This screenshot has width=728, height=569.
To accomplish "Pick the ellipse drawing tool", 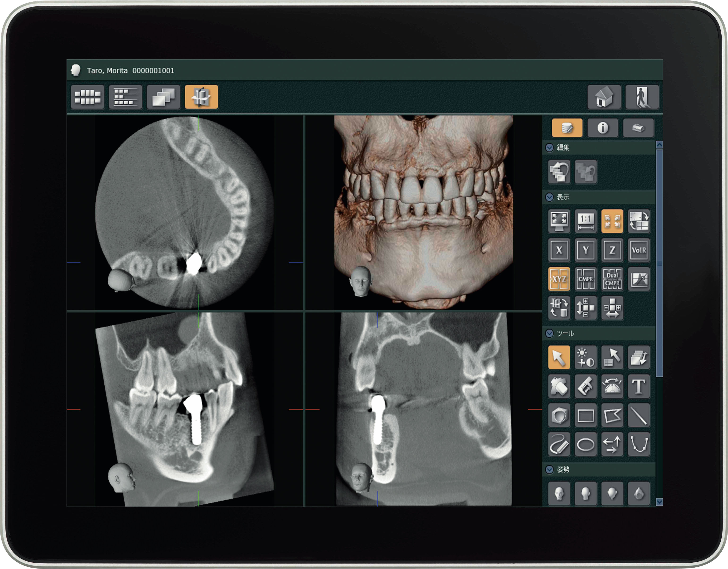I will [586, 444].
